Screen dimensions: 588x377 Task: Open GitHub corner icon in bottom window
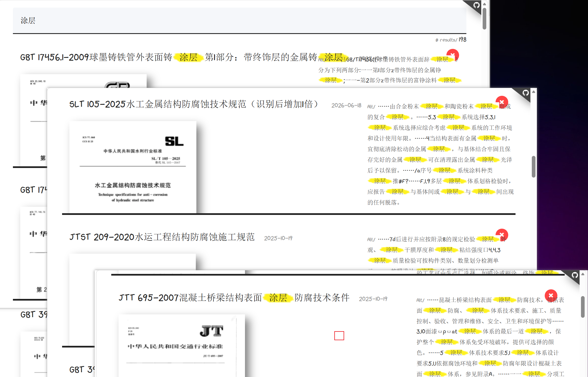[x=575, y=275]
